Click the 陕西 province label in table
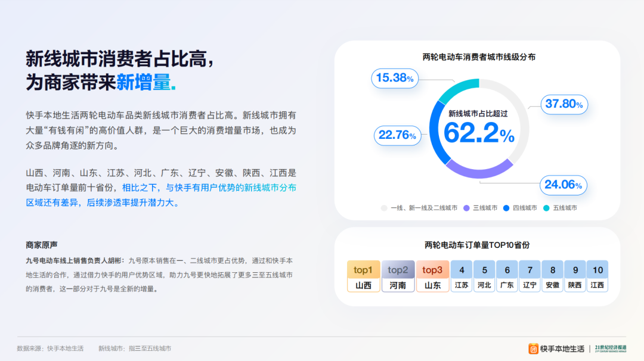 [x=575, y=285]
